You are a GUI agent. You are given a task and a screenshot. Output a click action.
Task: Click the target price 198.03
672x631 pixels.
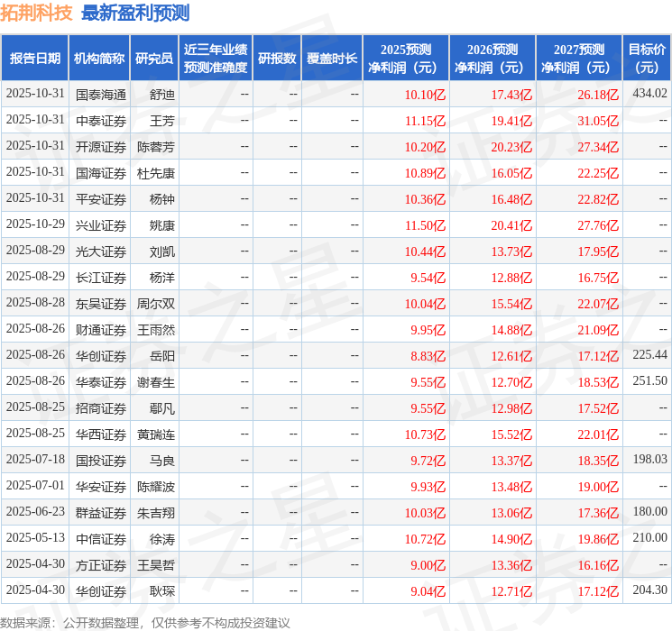tap(649, 459)
